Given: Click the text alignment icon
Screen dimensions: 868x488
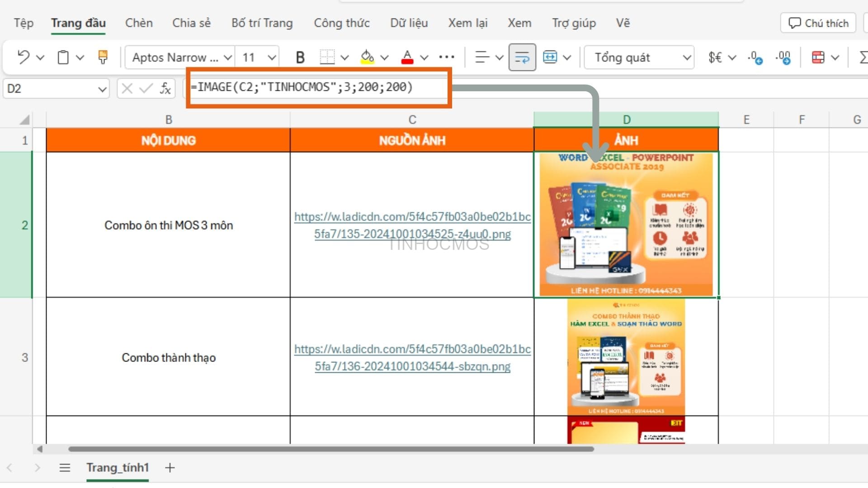Looking at the screenshot, I should coord(482,57).
